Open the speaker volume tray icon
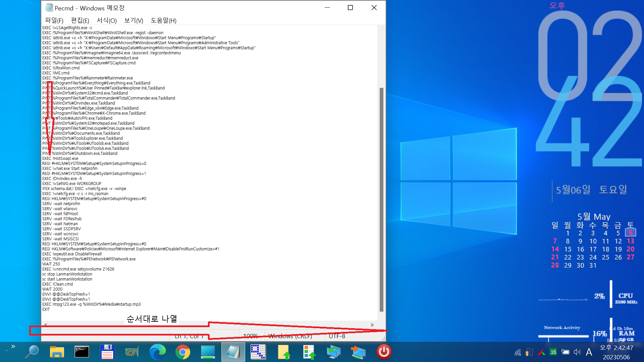This screenshot has width=644, height=362. 577,352
